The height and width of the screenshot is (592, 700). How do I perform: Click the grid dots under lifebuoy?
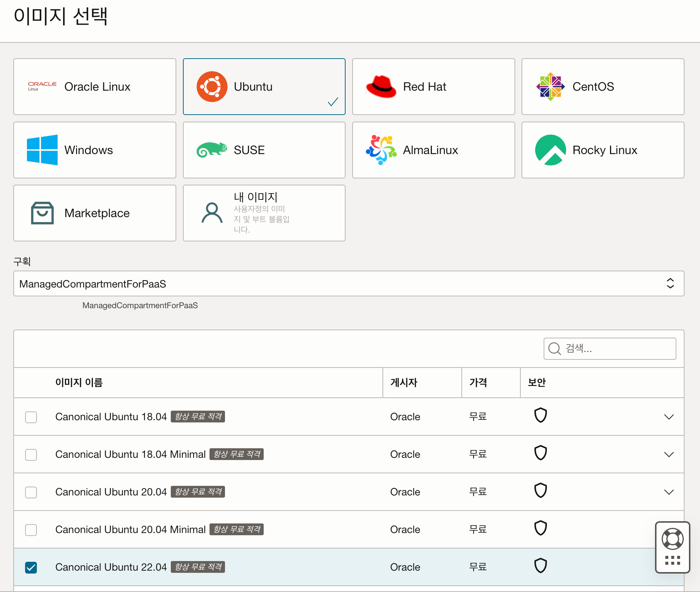click(672, 560)
